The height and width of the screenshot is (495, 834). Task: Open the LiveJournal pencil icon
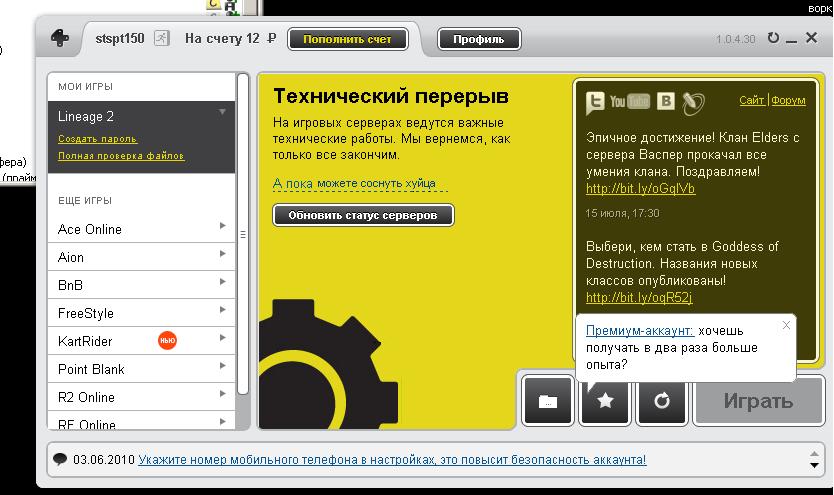click(x=693, y=103)
